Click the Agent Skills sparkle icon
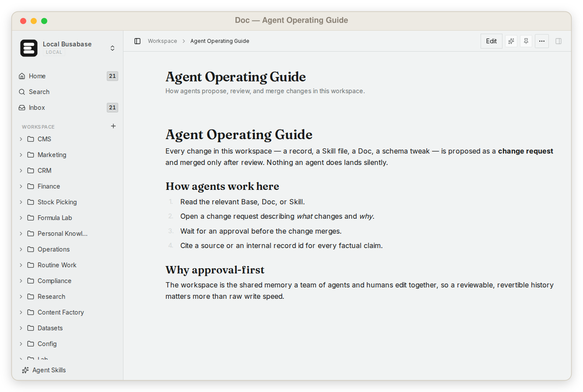Viewport: 583px width, 392px height. (25, 370)
